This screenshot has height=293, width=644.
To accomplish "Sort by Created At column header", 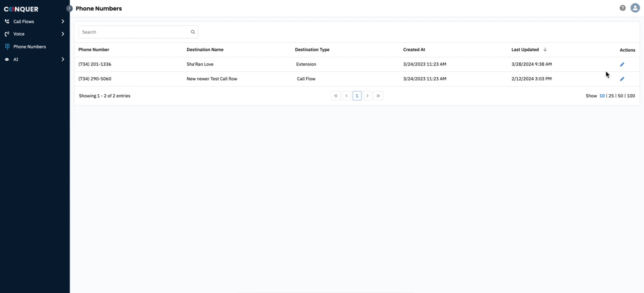I will [x=414, y=50].
